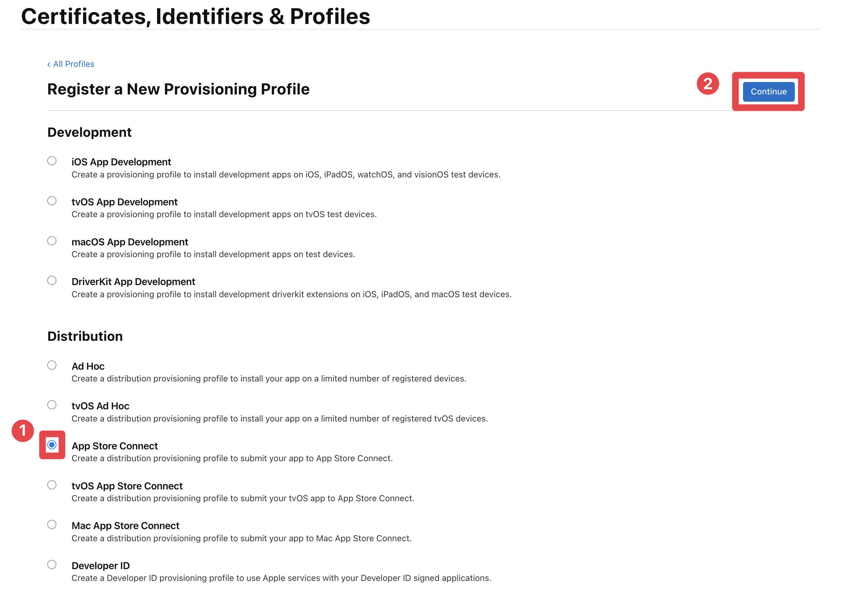Select DriverKit App Development
This screenshot has height=616, width=844.
[x=52, y=280]
